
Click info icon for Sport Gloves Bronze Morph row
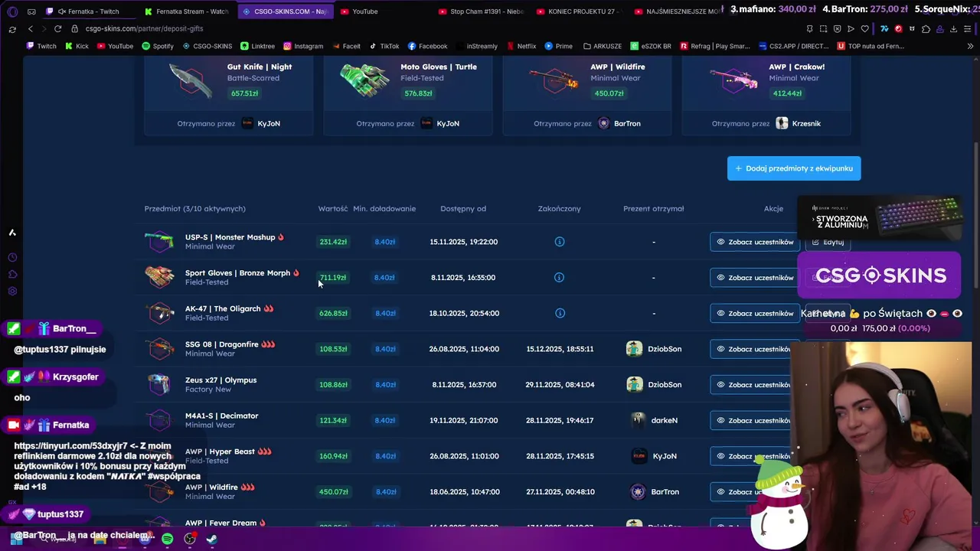pos(560,277)
